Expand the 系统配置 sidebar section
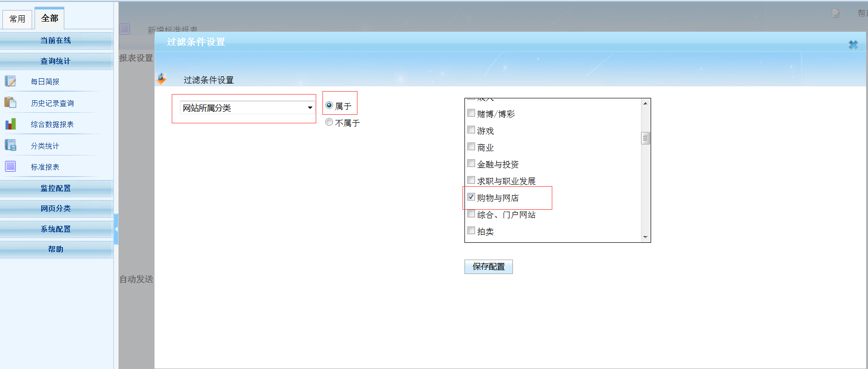The image size is (868, 369). click(x=56, y=229)
